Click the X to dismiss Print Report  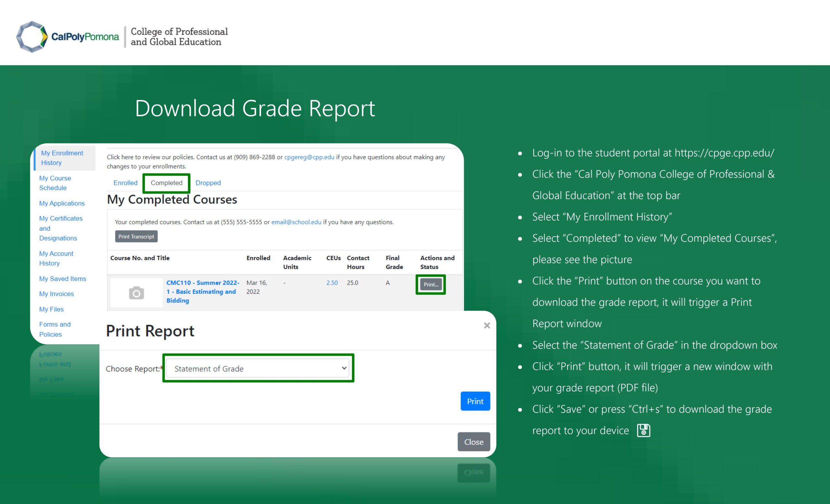[487, 325]
